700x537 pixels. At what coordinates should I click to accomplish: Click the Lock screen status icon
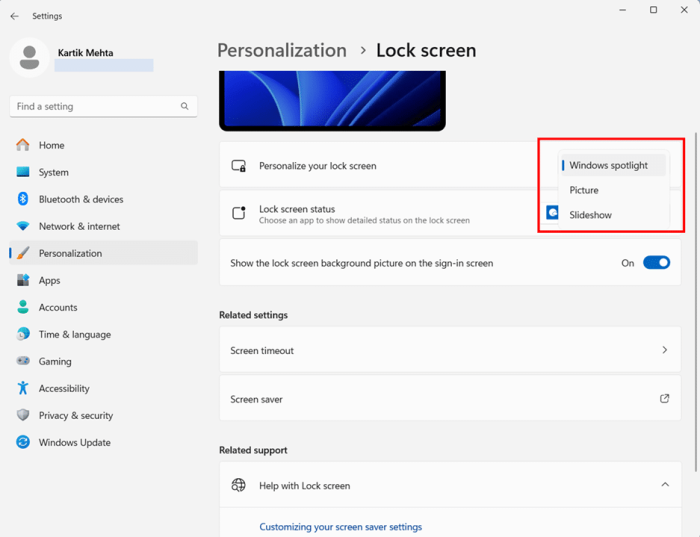click(238, 213)
